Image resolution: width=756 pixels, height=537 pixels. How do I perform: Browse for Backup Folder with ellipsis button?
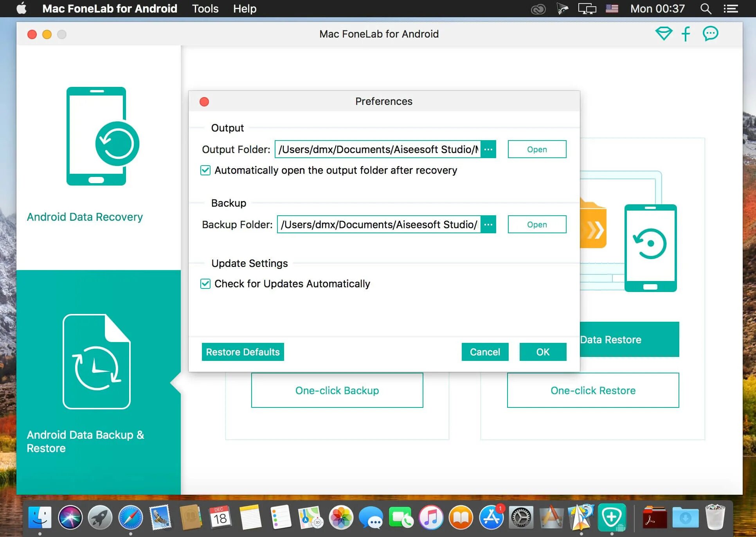[x=488, y=225]
